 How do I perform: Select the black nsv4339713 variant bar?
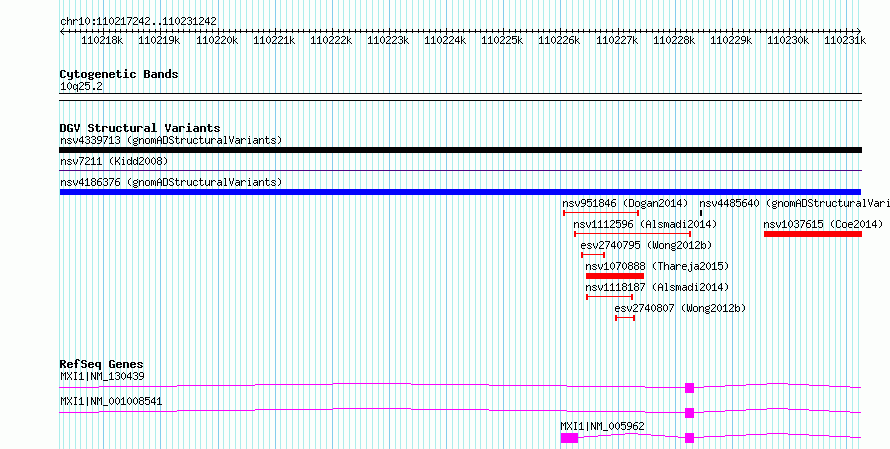[461, 150]
